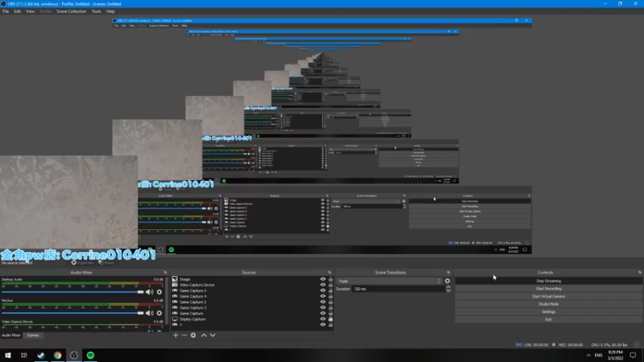Image resolution: width=644 pixels, height=362 pixels.
Task: Open source properties gear under Sources list
Action: coord(193,335)
